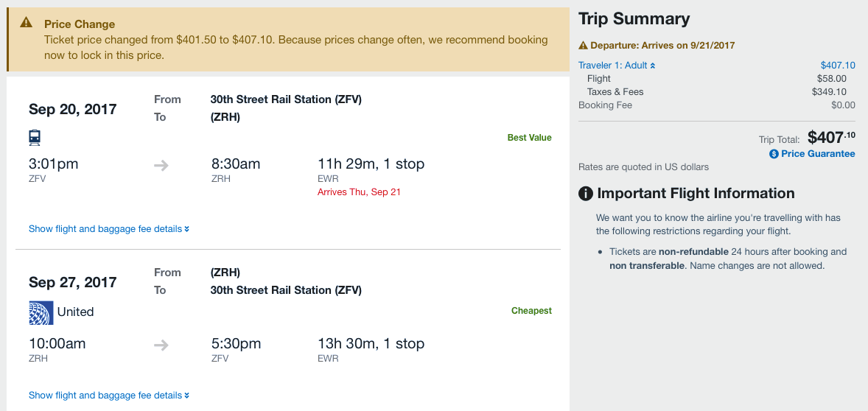868x411 pixels.
Task: Click the Cheapest label
Action: (x=531, y=311)
